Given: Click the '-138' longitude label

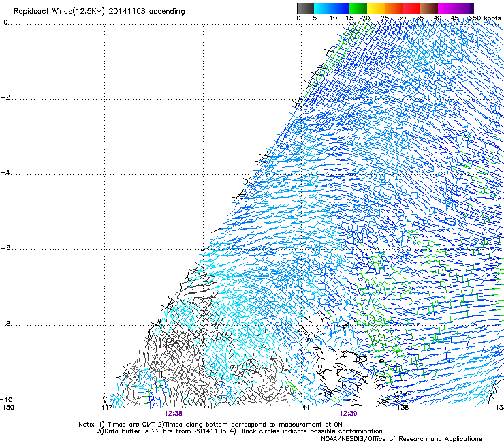Looking at the screenshot, I should point(400,408).
